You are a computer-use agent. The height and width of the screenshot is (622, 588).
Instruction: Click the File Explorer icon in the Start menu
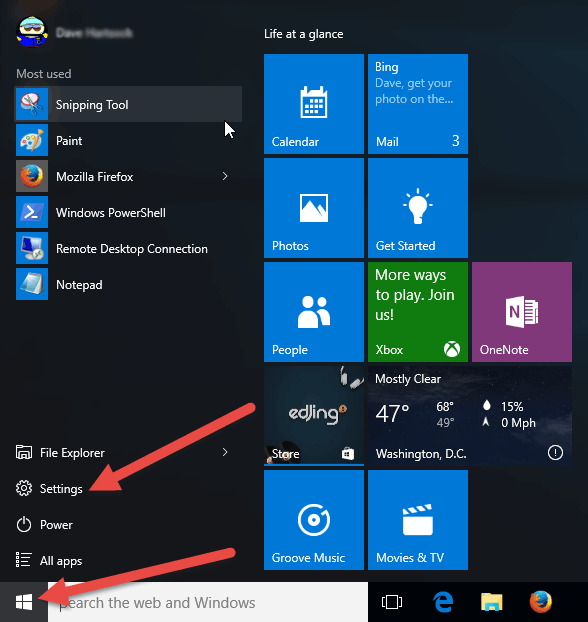24,452
